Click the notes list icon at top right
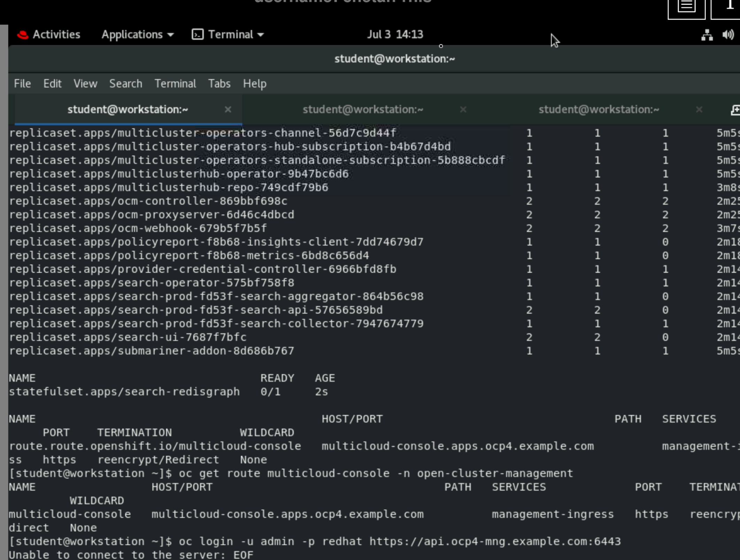The image size is (740, 560). coord(686,7)
